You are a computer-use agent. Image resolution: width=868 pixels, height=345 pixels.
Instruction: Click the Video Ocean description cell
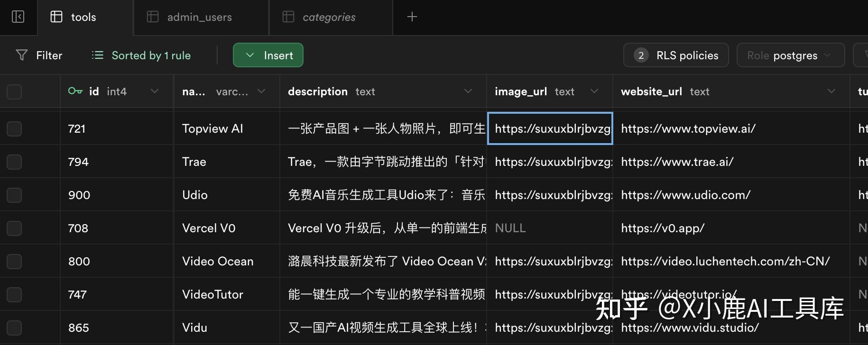(383, 261)
